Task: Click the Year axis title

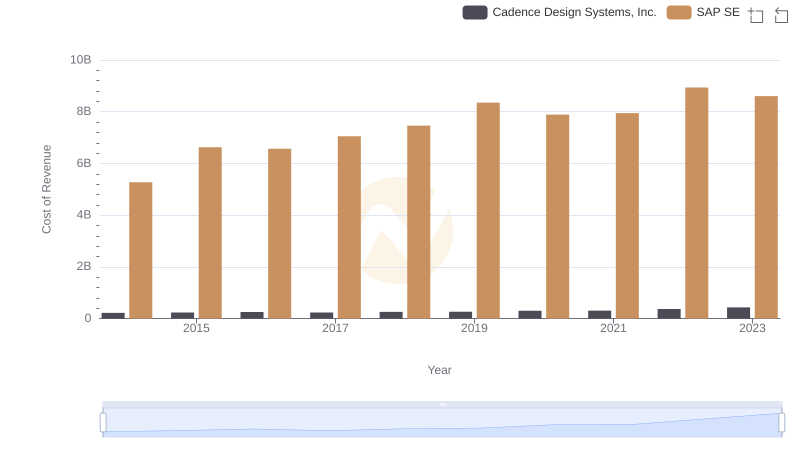Action: [x=439, y=370]
